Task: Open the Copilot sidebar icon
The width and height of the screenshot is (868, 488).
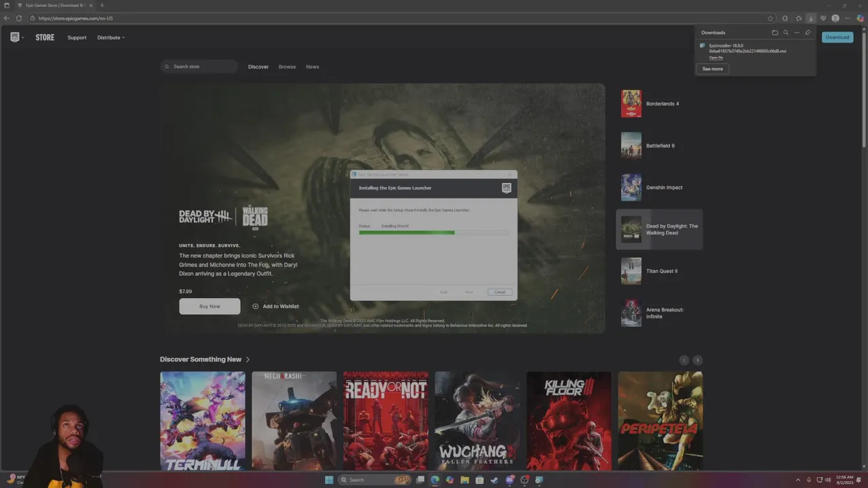Action: pyautogui.click(x=860, y=18)
